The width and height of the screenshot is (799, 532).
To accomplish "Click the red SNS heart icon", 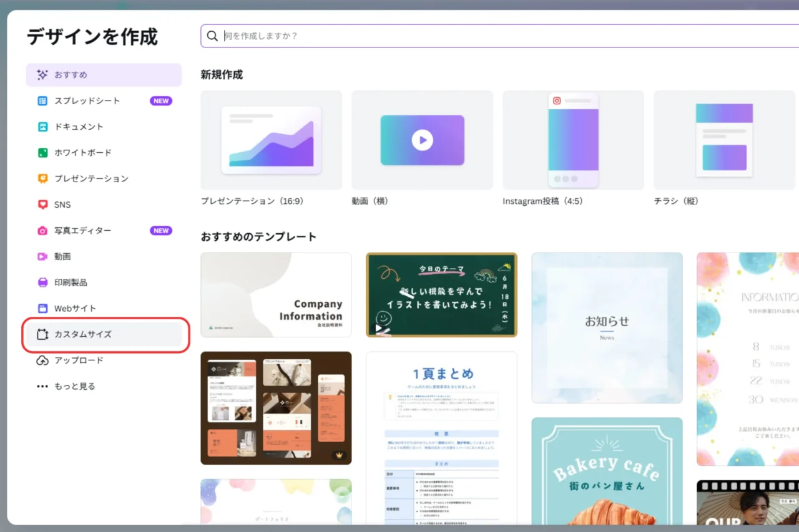I will 42,205.
